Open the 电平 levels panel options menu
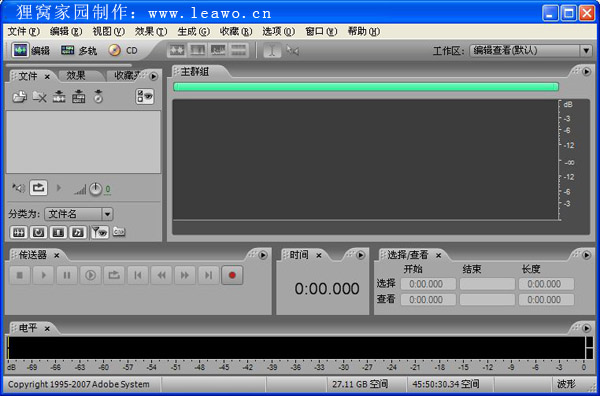Image resolution: width=600 pixels, height=396 pixels. click(x=586, y=328)
